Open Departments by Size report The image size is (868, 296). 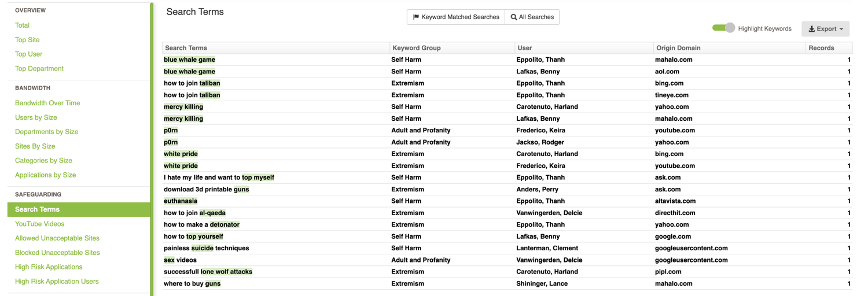pyautogui.click(x=46, y=132)
